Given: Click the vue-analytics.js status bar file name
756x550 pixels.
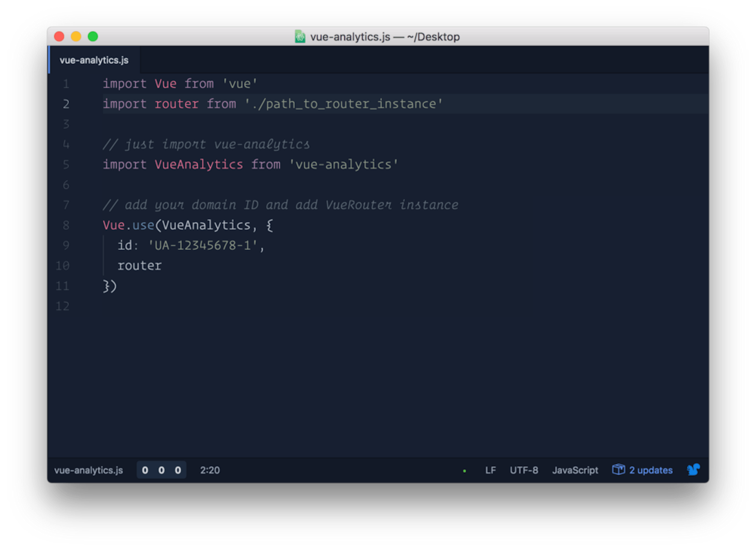Looking at the screenshot, I should pos(88,470).
